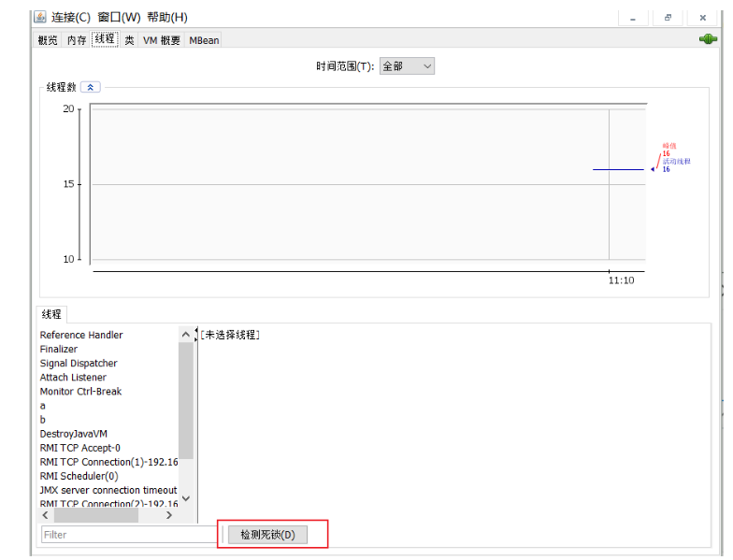733x560 pixels.
Task: Click the 11:10 time label on chart axis
Action: pos(621,280)
